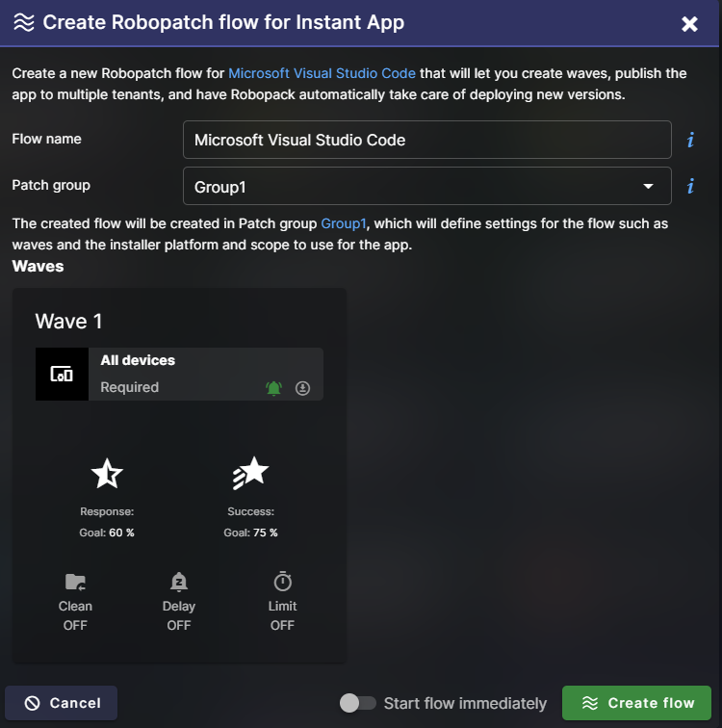Click the download circle icon in All devices
722x728 pixels.
click(x=302, y=388)
